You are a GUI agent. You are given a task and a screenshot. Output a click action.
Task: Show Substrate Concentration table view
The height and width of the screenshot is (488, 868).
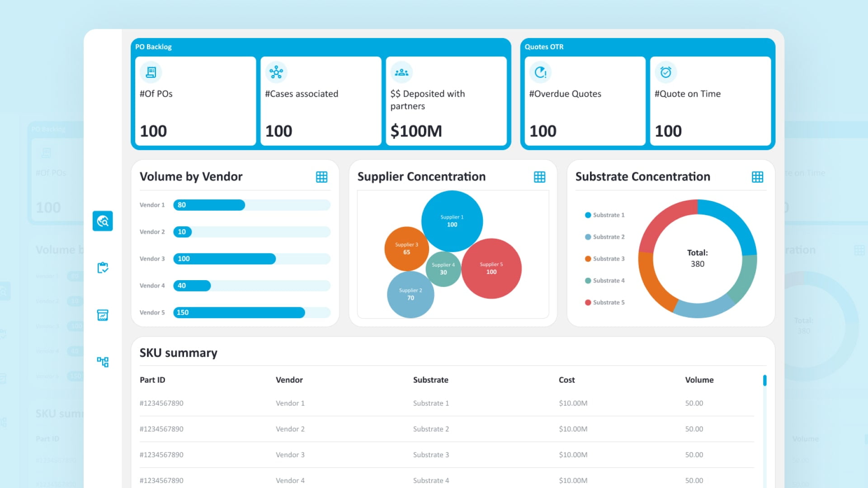coord(757,177)
